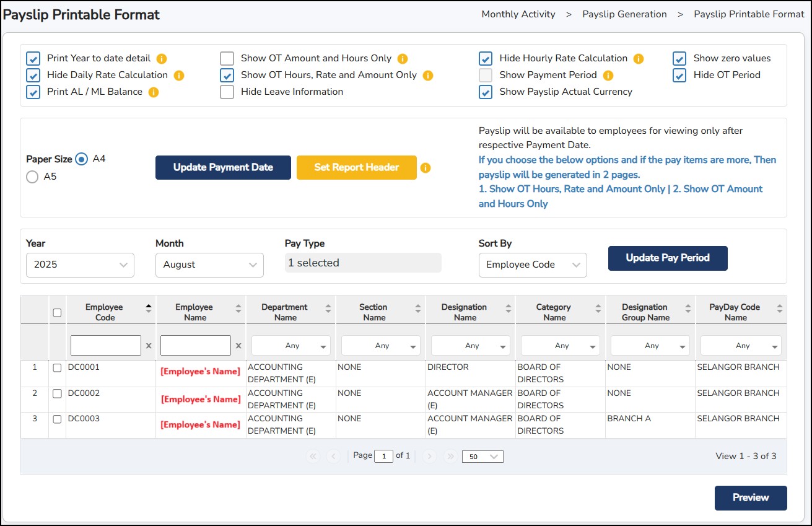Click info icon beside Print Year to date detail
This screenshot has width=812, height=526.
point(162,59)
